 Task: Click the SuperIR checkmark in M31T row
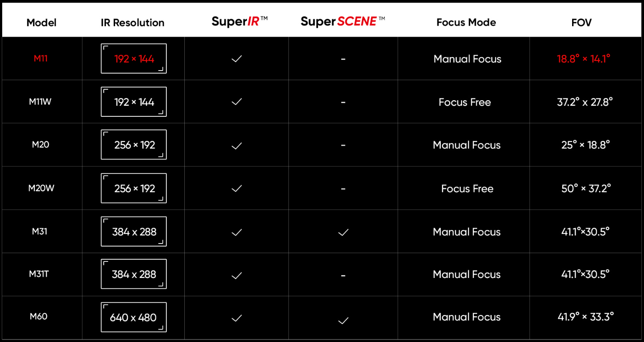tap(237, 275)
